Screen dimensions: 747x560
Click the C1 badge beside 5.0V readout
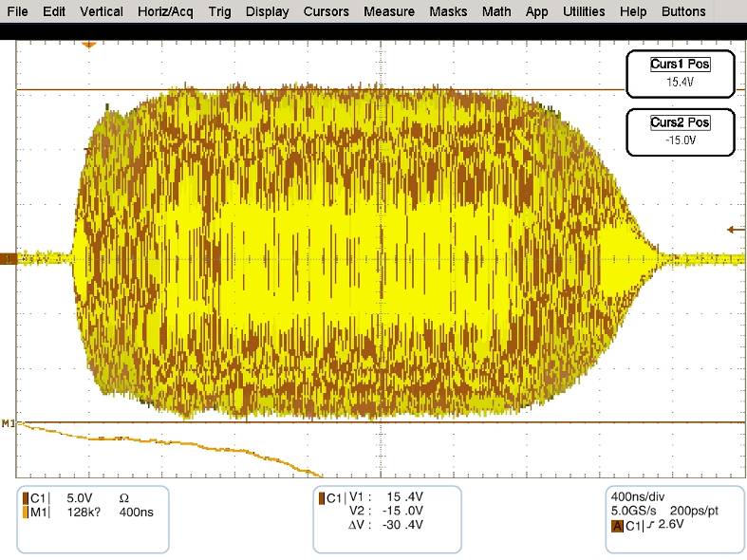pos(36,497)
